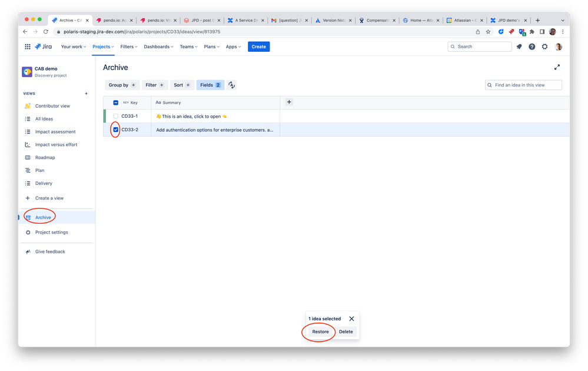
Task: Open Project settings from the sidebar
Action: coord(52,233)
